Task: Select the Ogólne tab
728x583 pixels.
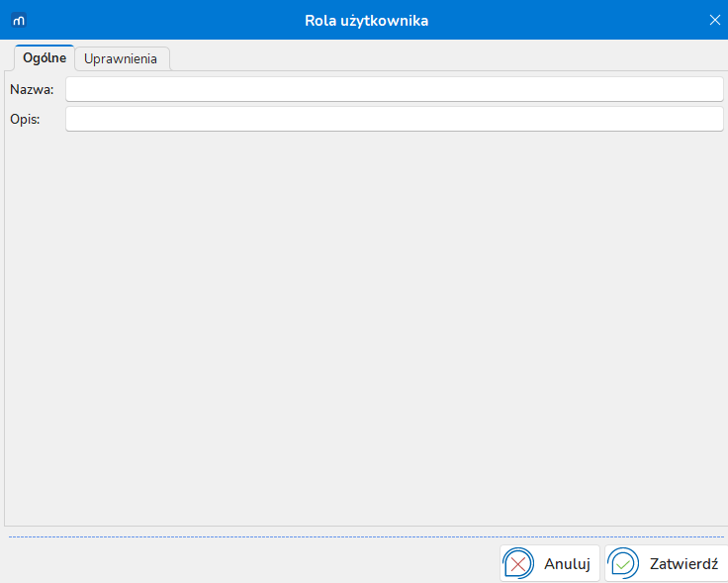Action: 45,58
